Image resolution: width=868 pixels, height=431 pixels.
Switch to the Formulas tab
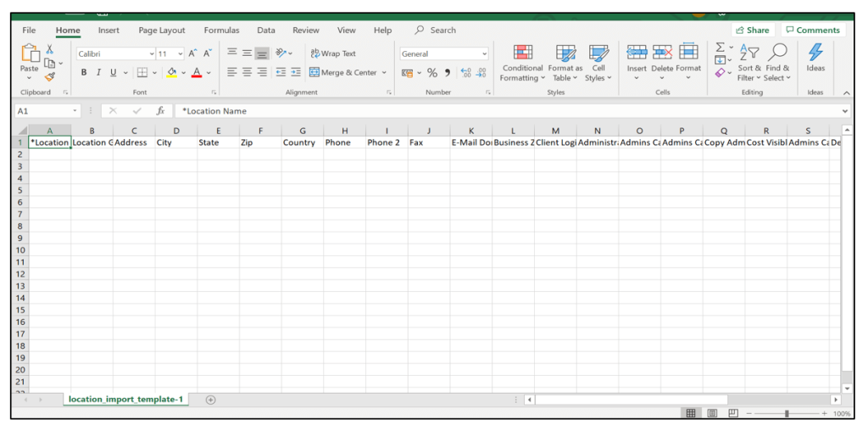[221, 31]
